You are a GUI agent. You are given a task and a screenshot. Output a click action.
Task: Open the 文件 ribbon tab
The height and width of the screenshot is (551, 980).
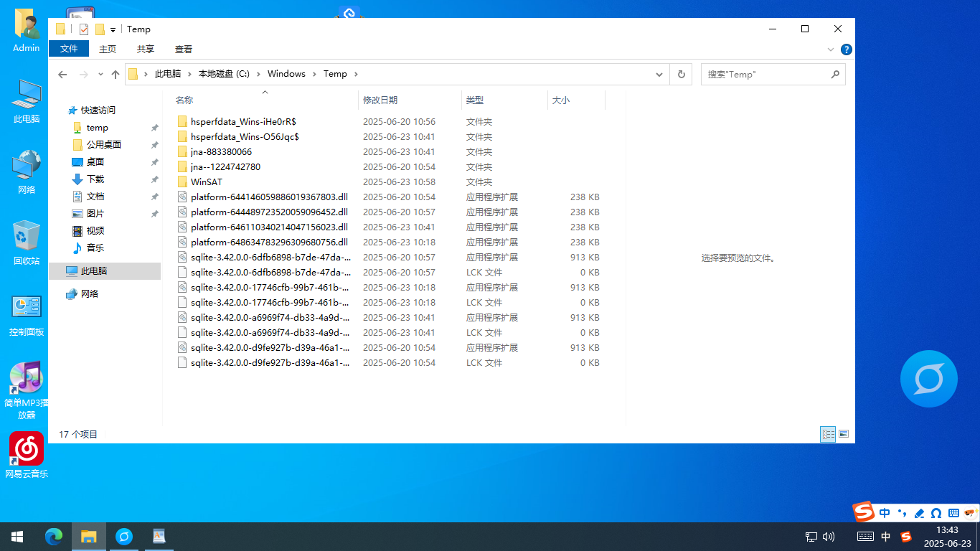(x=69, y=49)
